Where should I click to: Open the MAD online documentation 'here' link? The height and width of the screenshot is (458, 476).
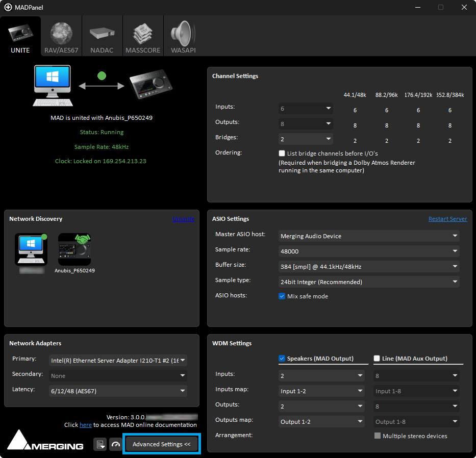click(x=86, y=425)
